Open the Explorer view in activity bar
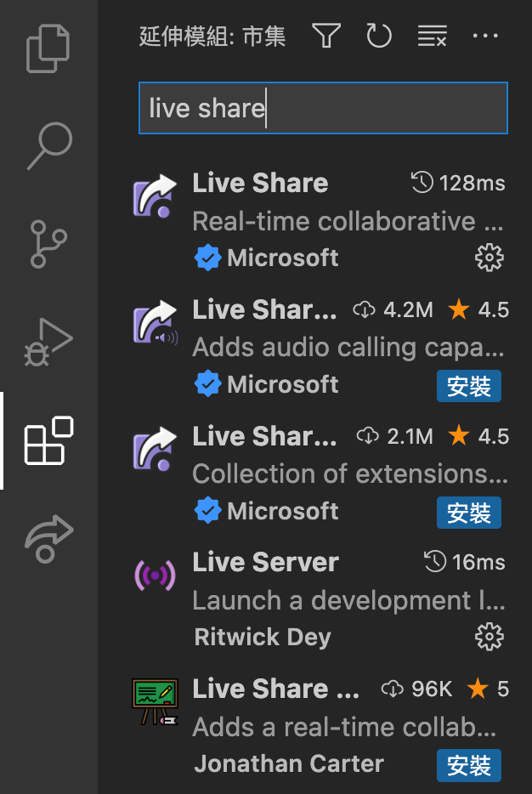 tap(49, 49)
